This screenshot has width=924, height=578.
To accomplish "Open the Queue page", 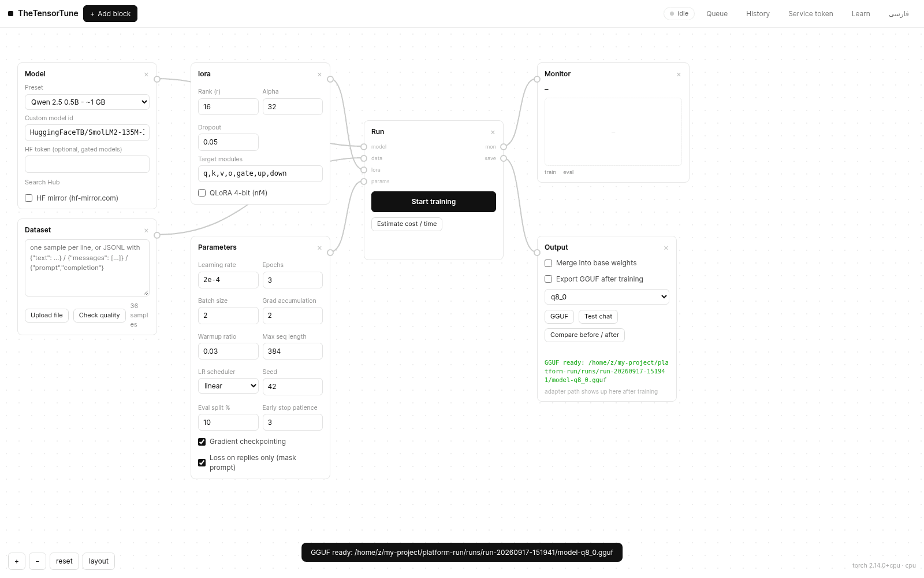I will tap(717, 14).
